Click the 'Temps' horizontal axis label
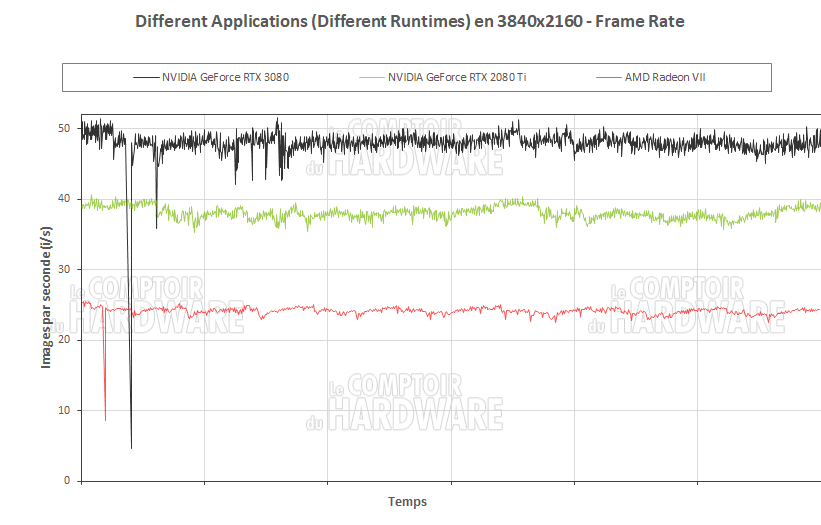 tap(407, 502)
